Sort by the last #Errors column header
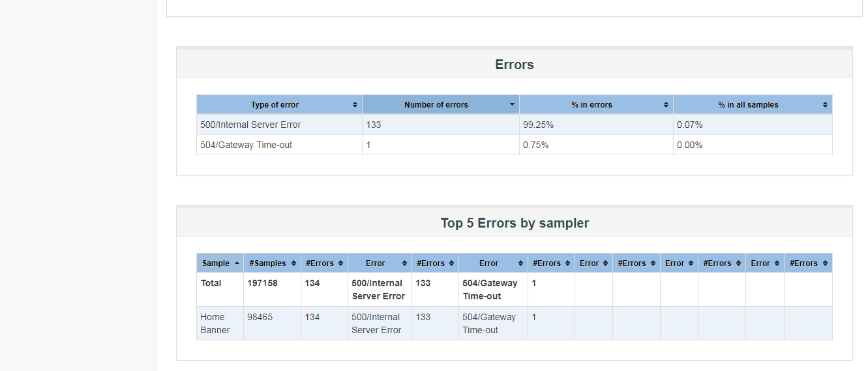 (808, 263)
